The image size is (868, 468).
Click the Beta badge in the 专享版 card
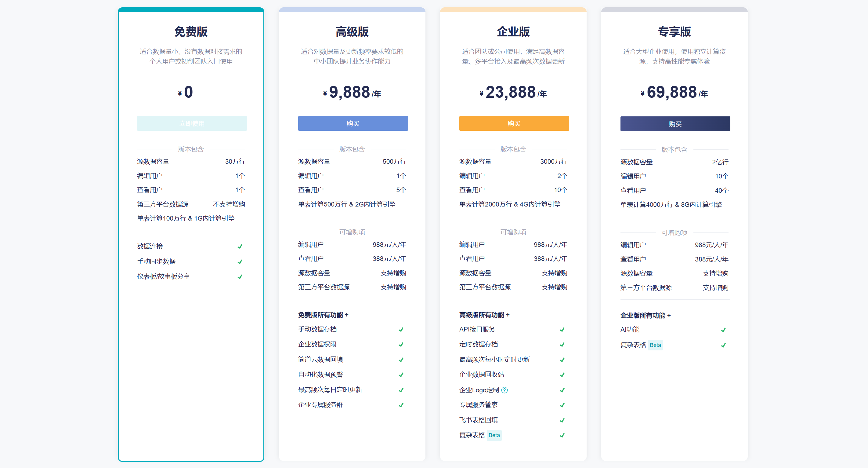click(655, 345)
